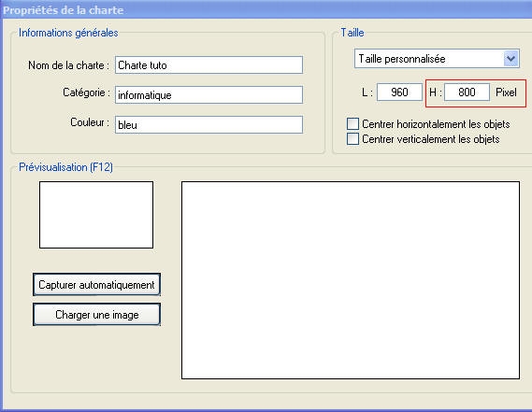Click inside the large preview pane
The width and height of the screenshot is (532, 412).
pyautogui.click(x=351, y=280)
